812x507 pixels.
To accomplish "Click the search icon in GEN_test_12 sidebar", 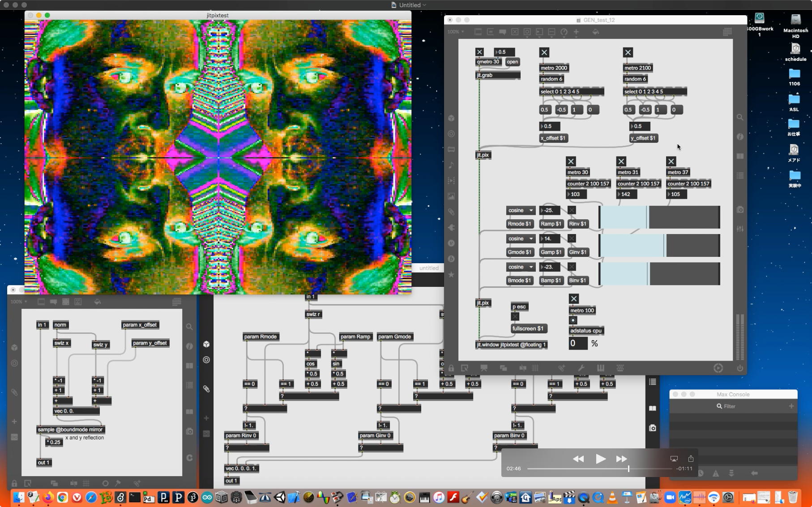I will pos(740,117).
